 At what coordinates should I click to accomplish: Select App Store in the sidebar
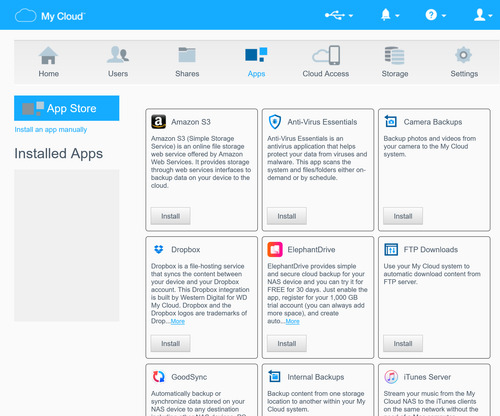[67, 108]
